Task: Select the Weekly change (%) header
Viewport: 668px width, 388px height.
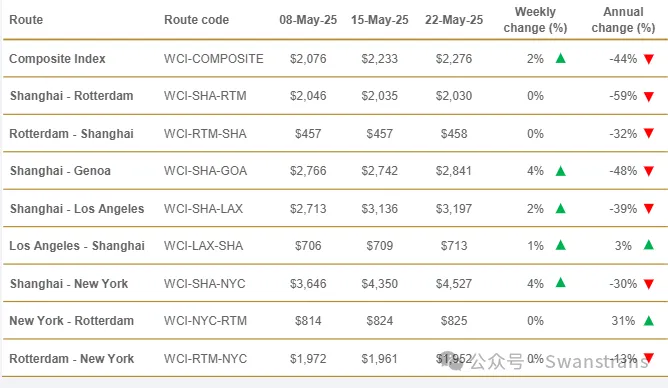Action: pyautogui.click(x=535, y=20)
